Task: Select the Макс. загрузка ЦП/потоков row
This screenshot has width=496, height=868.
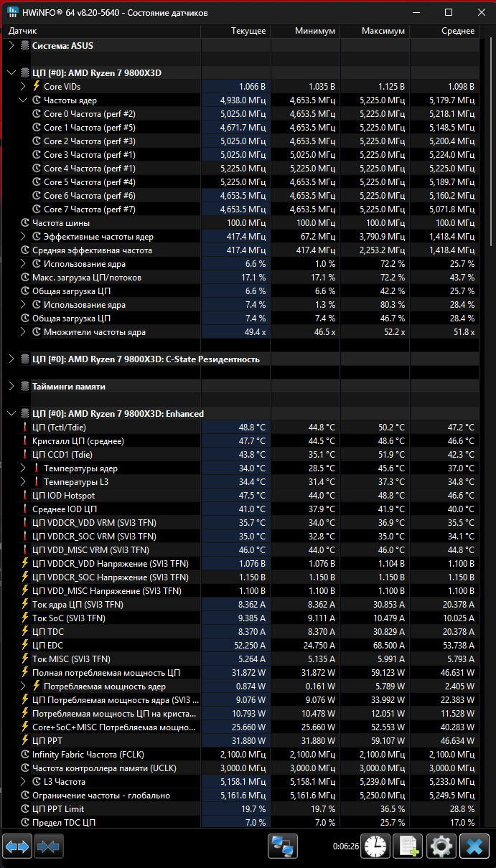Action: click(x=242, y=278)
